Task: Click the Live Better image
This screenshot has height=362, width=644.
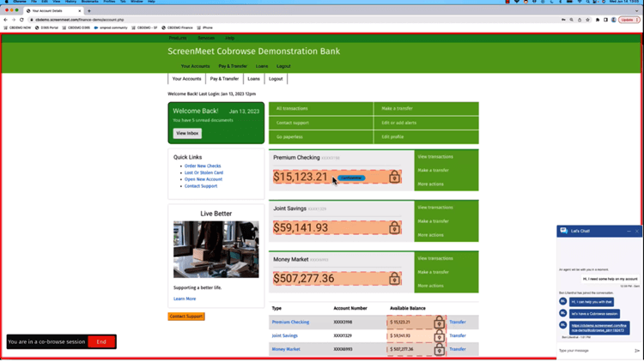Action: (x=216, y=250)
